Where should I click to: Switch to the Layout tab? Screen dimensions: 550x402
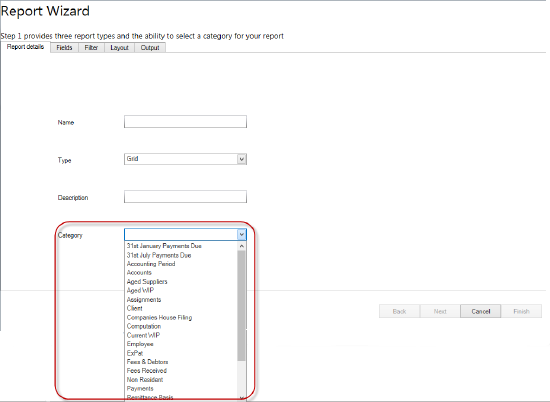click(120, 48)
